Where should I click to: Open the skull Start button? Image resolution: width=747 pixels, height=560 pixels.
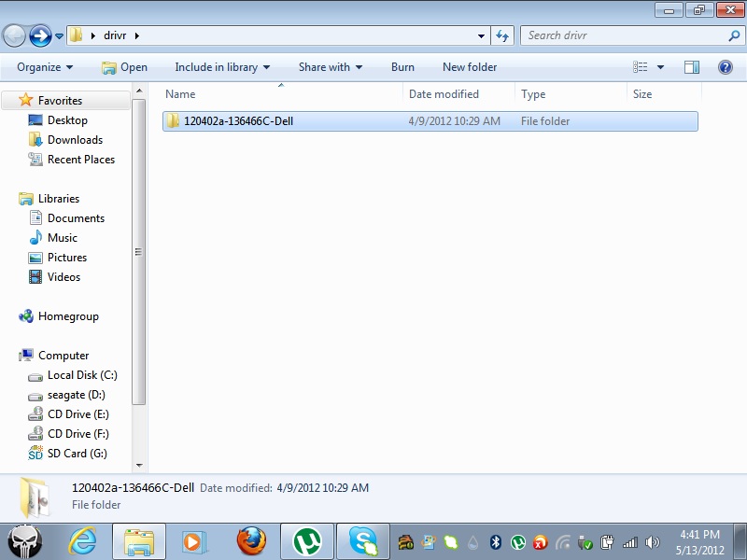[x=25, y=542]
